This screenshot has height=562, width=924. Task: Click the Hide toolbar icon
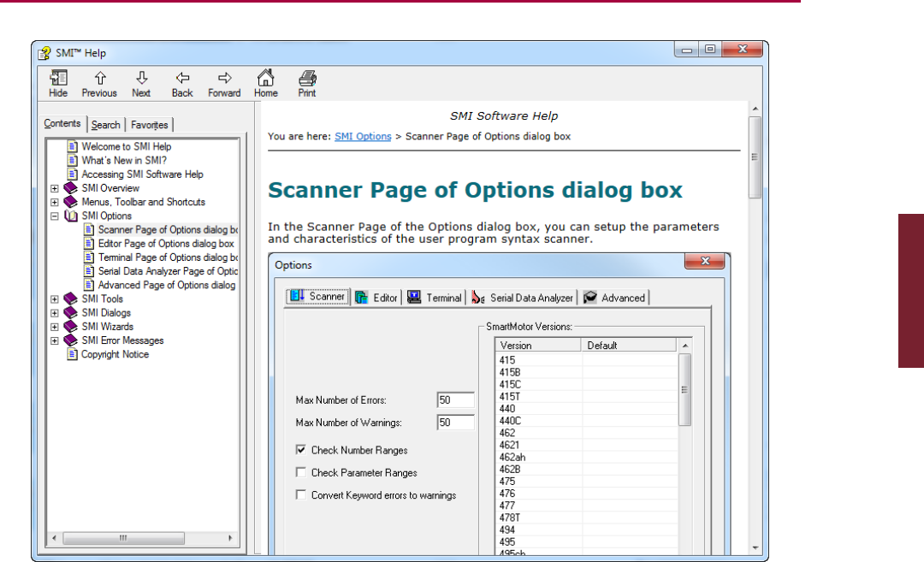(x=58, y=78)
